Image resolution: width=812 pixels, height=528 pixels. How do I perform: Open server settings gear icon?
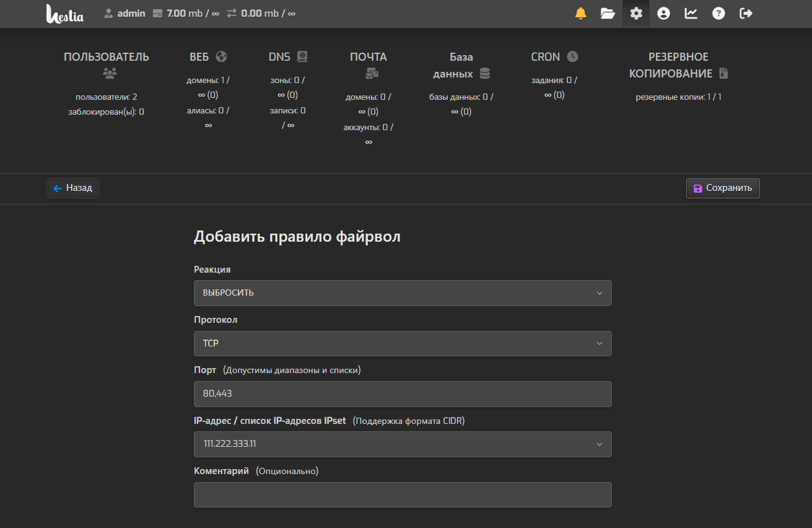tap(636, 14)
